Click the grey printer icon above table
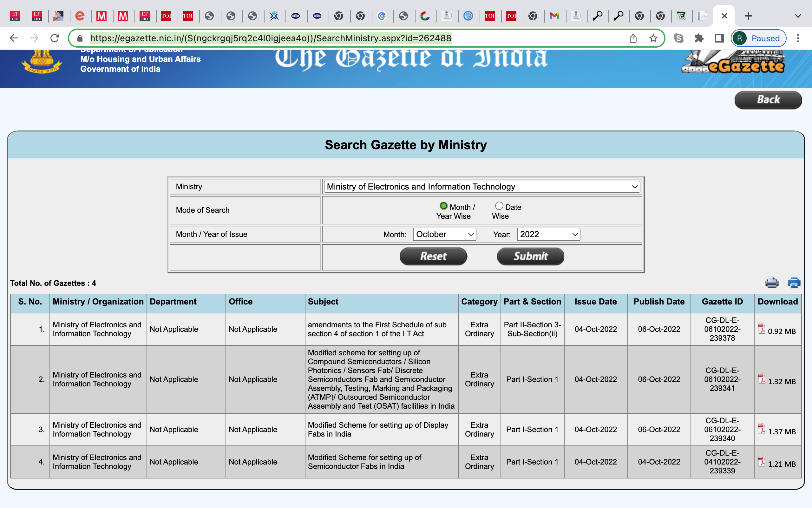The height and width of the screenshot is (508, 812). 772,283
